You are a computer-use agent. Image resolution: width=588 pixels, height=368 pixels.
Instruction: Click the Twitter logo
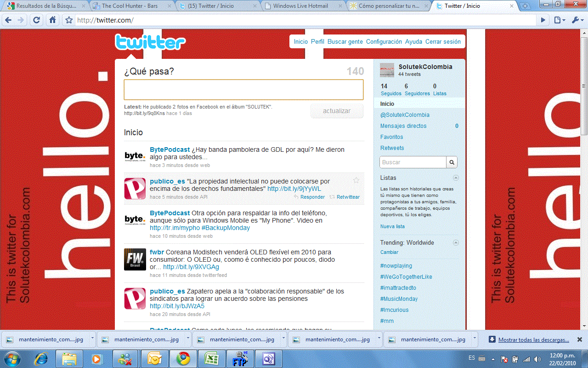pos(150,42)
